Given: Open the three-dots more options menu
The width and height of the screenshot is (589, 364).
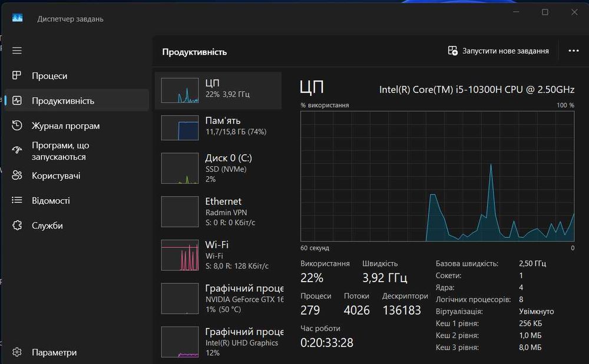Looking at the screenshot, I should pos(574,51).
